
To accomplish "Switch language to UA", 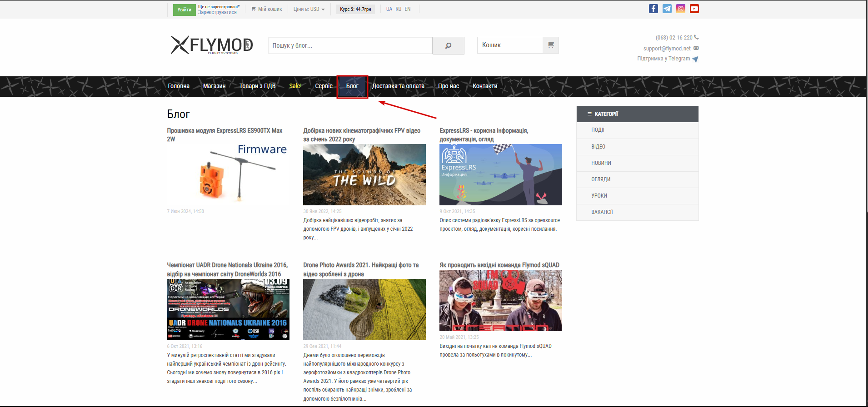I will pos(389,9).
